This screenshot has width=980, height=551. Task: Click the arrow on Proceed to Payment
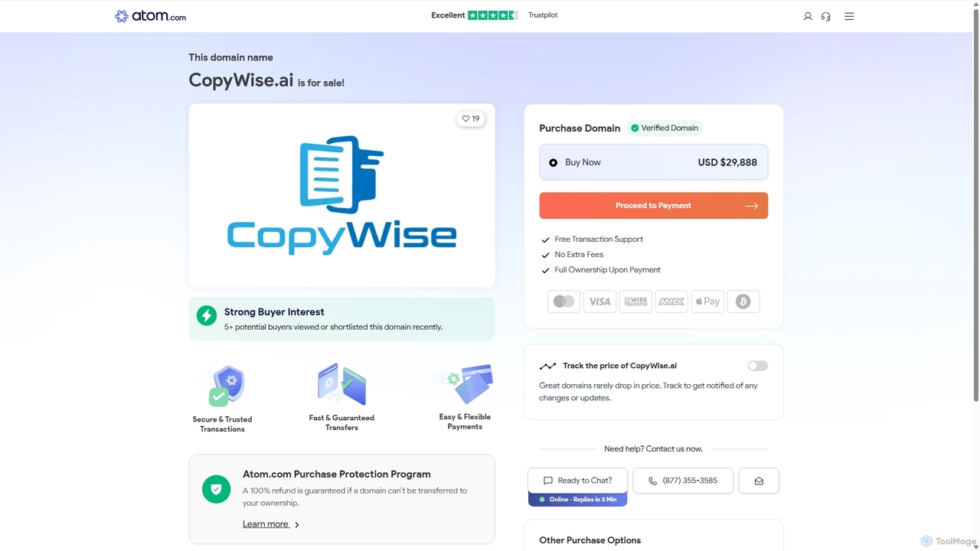coord(751,206)
